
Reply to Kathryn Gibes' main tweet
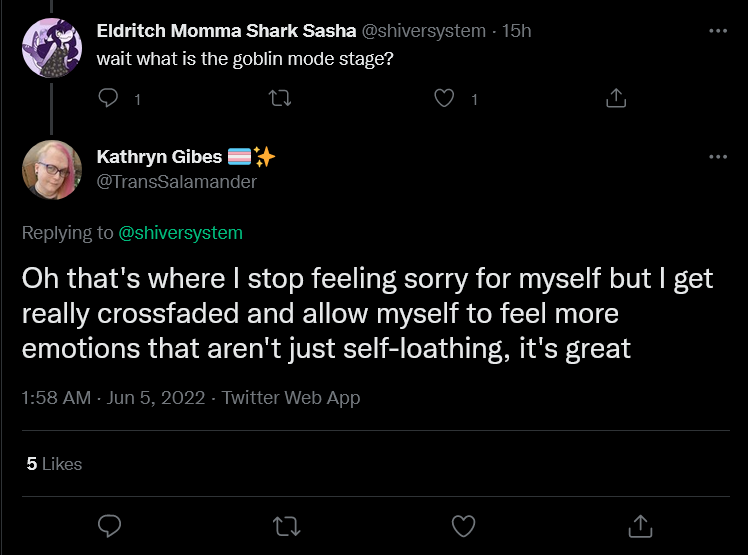(109, 526)
